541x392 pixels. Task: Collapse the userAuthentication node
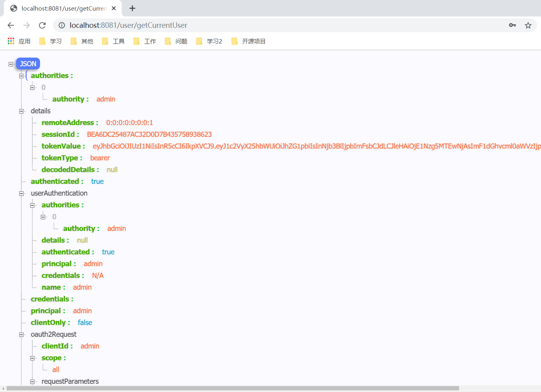point(22,194)
